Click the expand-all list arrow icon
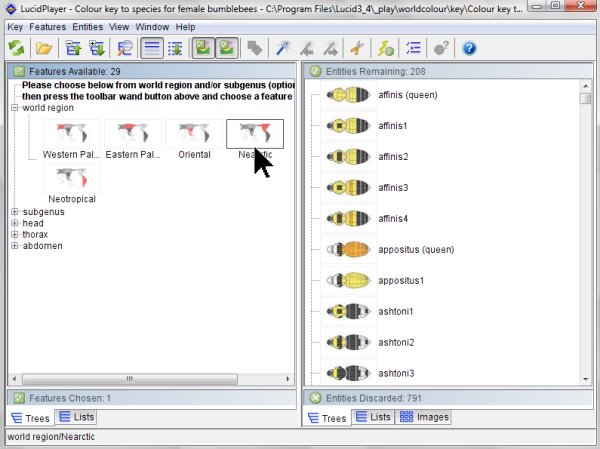 (x=175, y=48)
